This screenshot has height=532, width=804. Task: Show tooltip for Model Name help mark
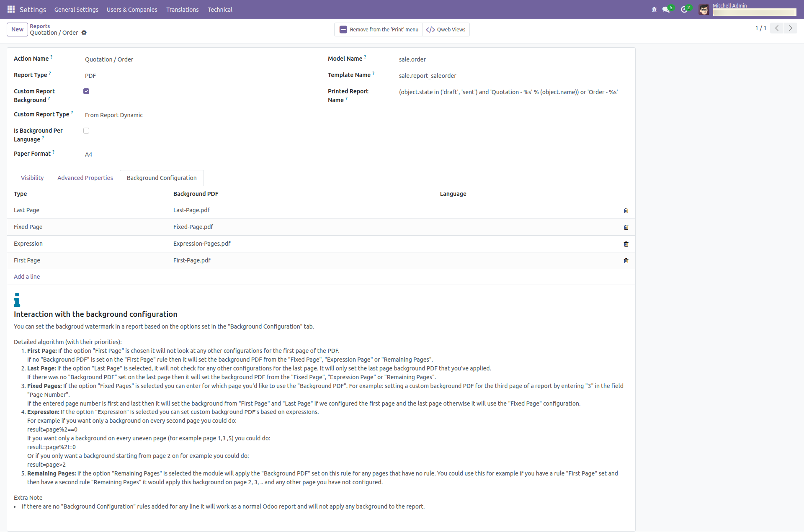coord(365,57)
